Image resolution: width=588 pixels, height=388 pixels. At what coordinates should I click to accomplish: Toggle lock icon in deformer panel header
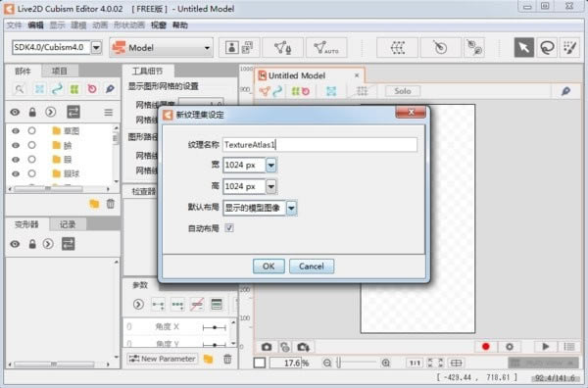click(x=32, y=244)
